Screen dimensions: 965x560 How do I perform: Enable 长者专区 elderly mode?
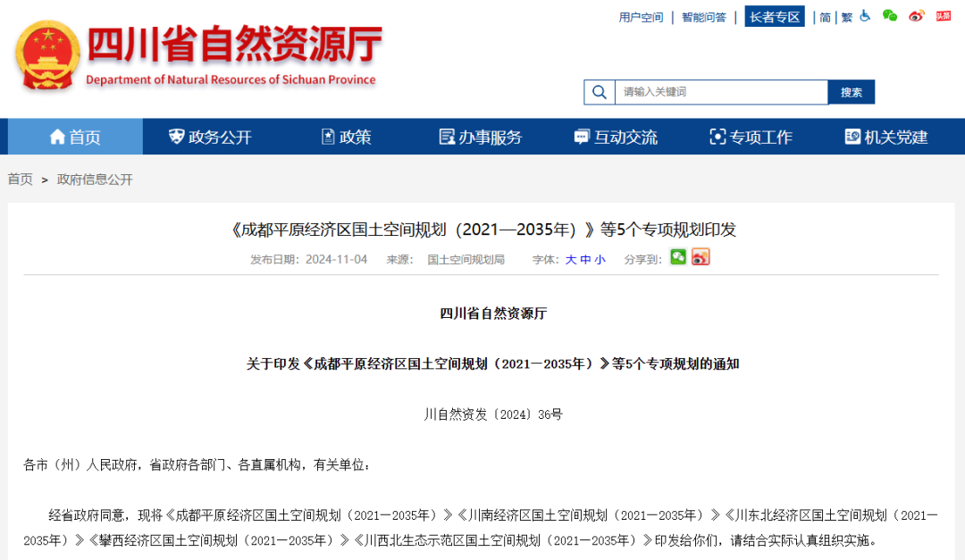pos(775,15)
